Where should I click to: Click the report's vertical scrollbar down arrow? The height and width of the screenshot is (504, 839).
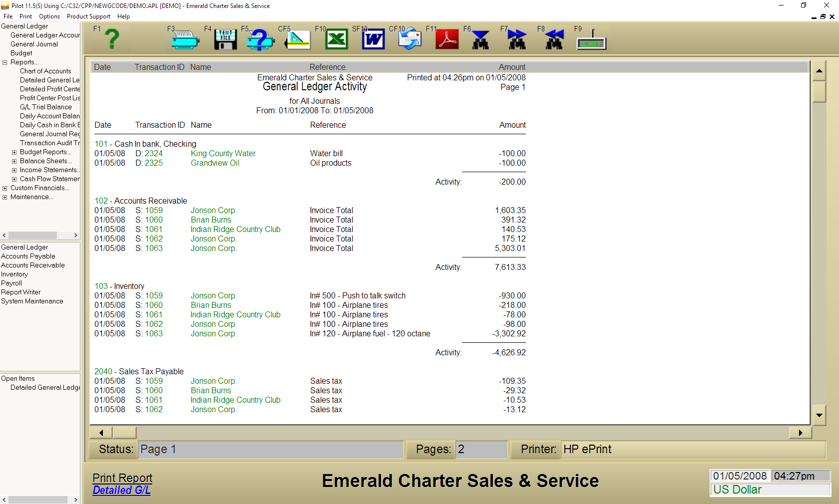pos(819,415)
